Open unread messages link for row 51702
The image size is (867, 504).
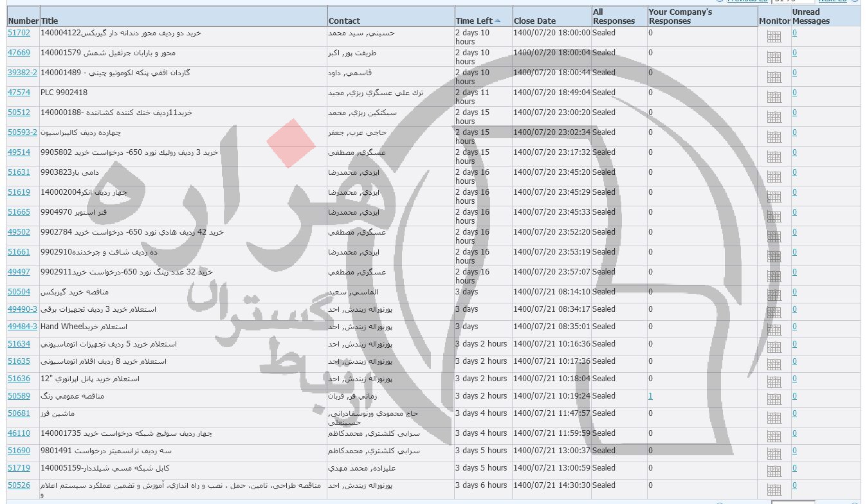794,33
